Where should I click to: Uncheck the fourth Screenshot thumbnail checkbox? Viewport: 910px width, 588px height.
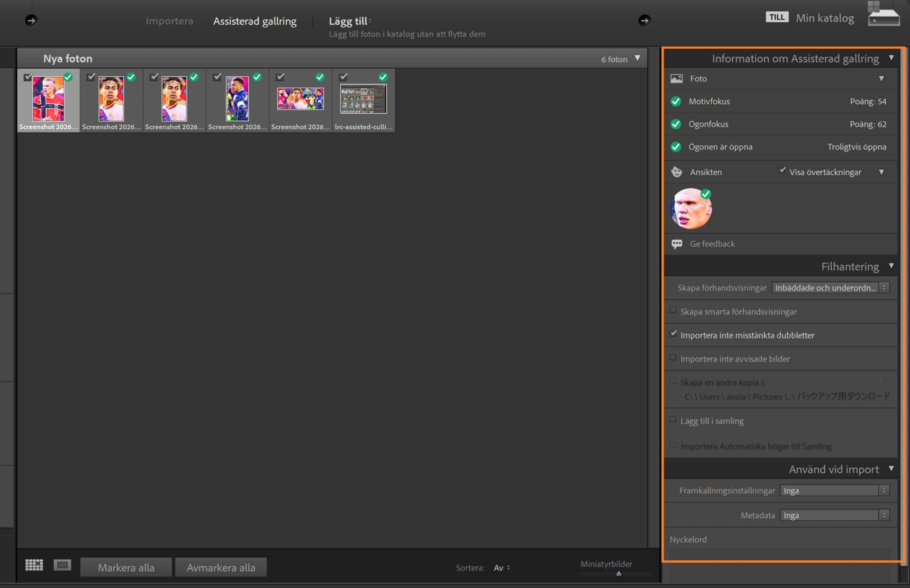tap(217, 77)
